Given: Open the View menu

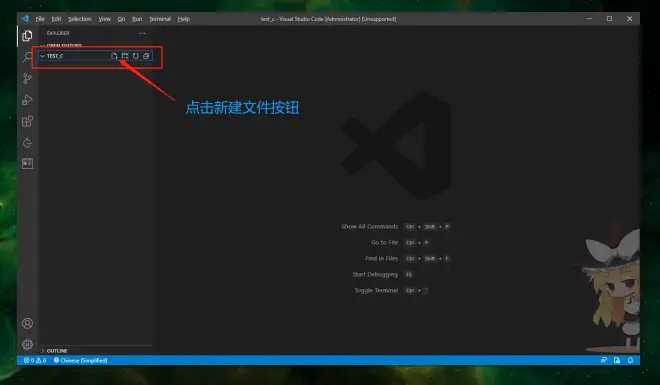Looking at the screenshot, I should click(104, 19).
